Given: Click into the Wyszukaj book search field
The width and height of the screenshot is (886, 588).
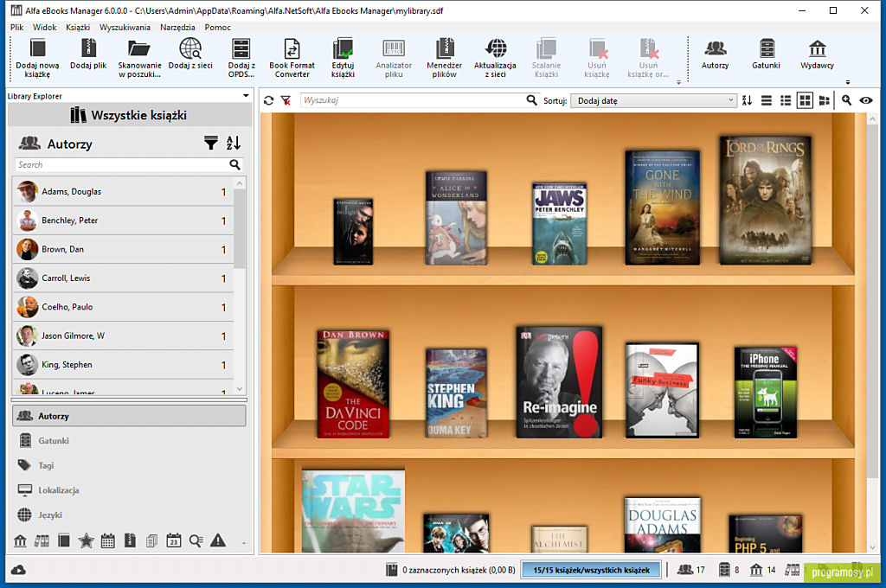Looking at the screenshot, I should click(413, 100).
